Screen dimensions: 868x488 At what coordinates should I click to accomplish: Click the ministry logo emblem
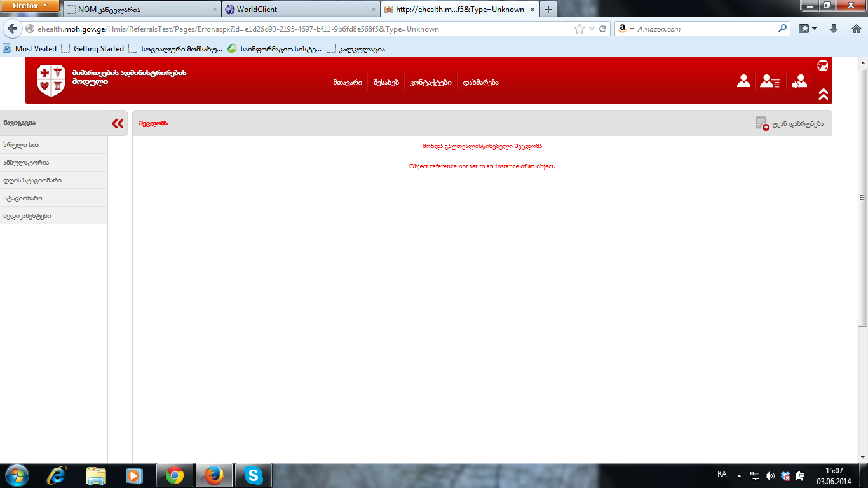pyautogui.click(x=51, y=81)
